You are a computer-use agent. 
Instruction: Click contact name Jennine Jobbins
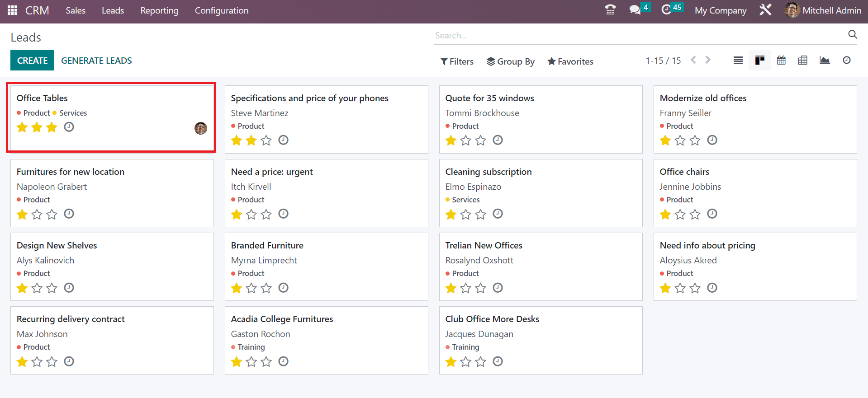(x=690, y=187)
